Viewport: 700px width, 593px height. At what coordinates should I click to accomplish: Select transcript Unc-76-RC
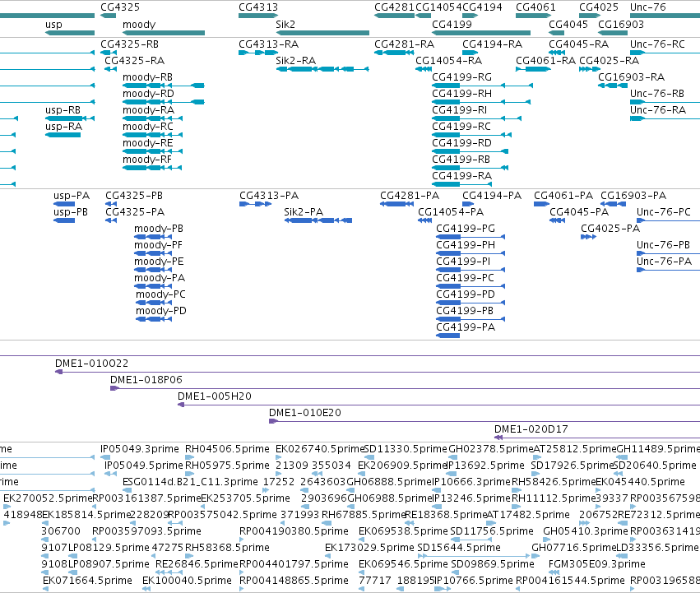pos(657,44)
